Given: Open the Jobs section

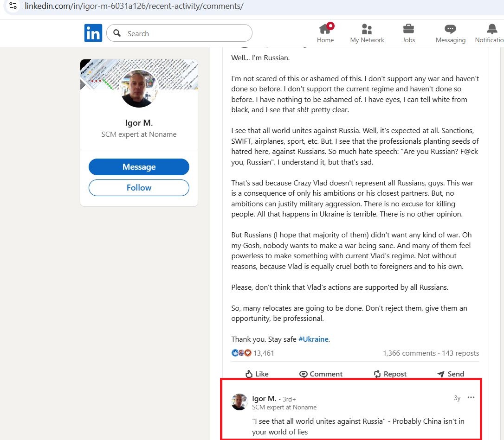Looking at the screenshot, I should pyautogui.click(x=408, y=32).
